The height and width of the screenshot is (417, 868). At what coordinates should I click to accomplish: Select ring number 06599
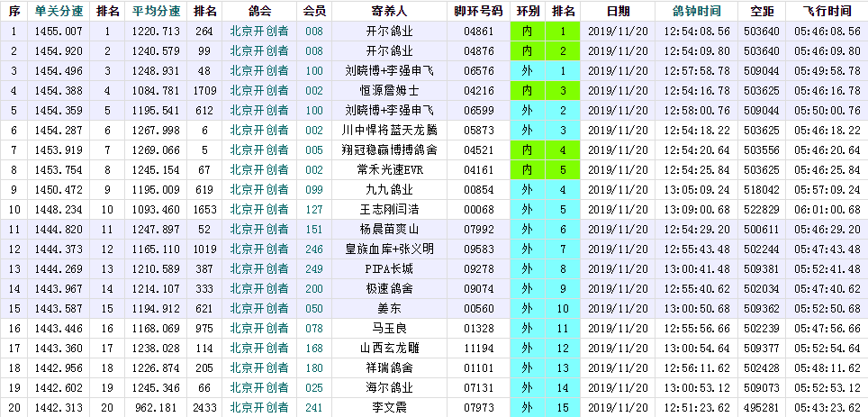pyautogui.click(x=478, y=111)
